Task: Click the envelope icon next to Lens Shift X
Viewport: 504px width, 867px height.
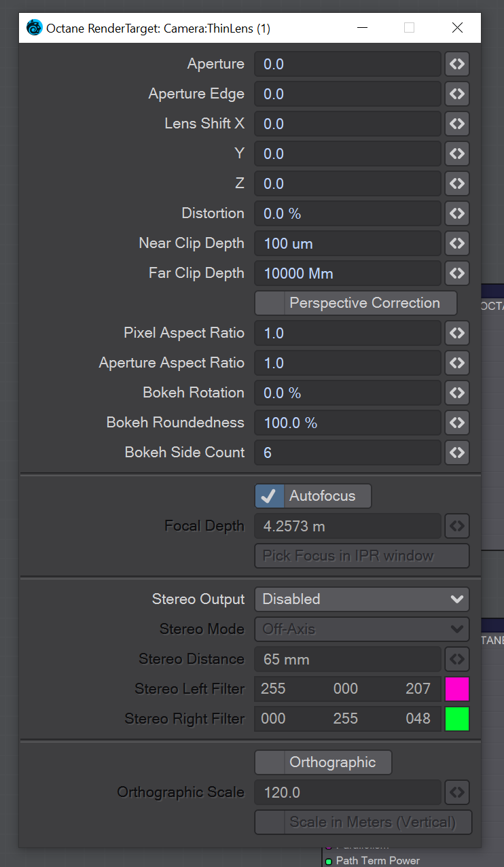Action: [x=457, y=124]
